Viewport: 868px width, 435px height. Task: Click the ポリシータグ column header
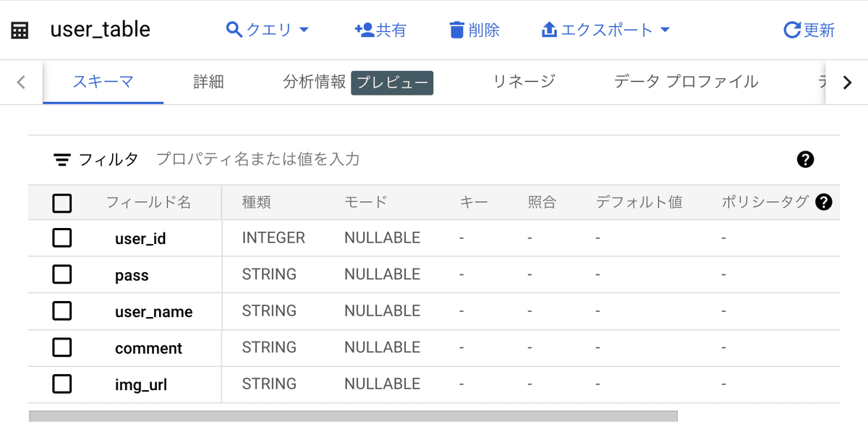[x=765, y=202]
